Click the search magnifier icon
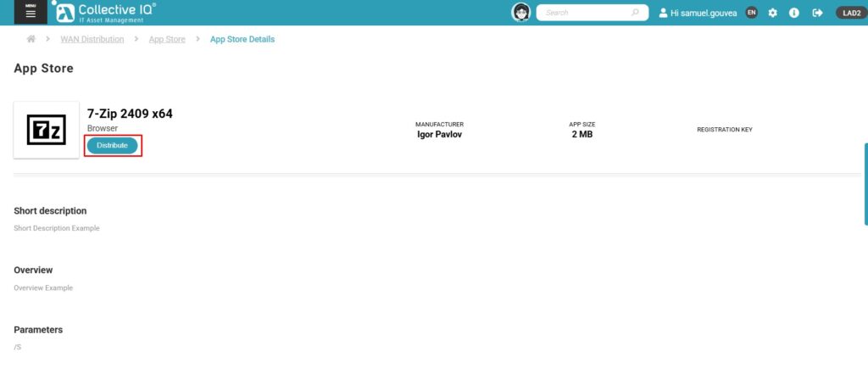The image size is (868, 368). [x=635, y=12]
